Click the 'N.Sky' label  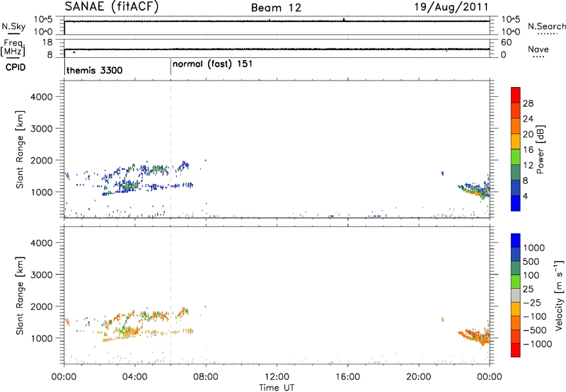(x=13, y=26)
